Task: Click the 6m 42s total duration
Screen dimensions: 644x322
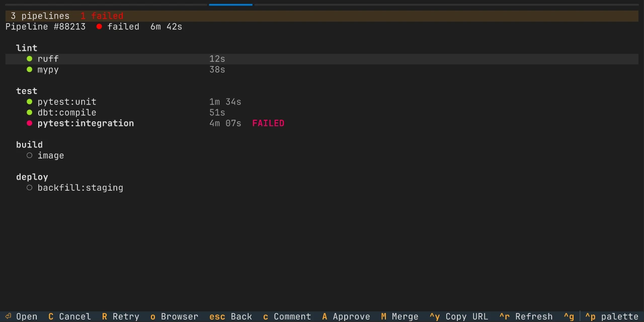Action: click(x=167, y=27)
